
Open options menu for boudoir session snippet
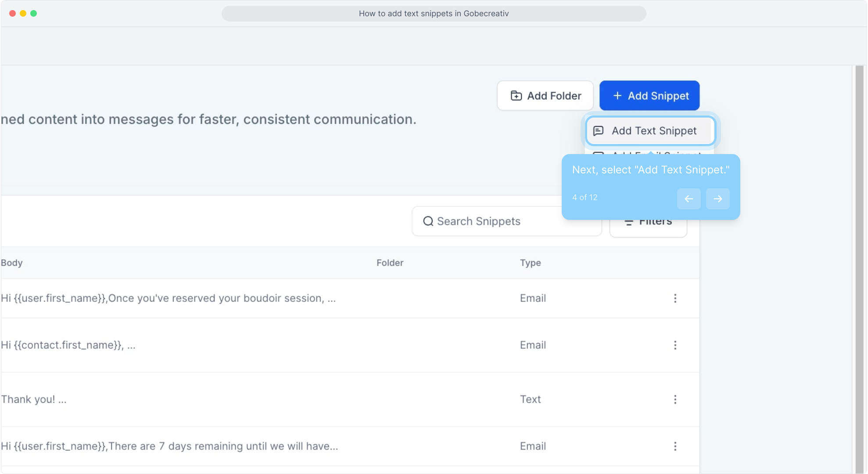(x=675, y=298)
